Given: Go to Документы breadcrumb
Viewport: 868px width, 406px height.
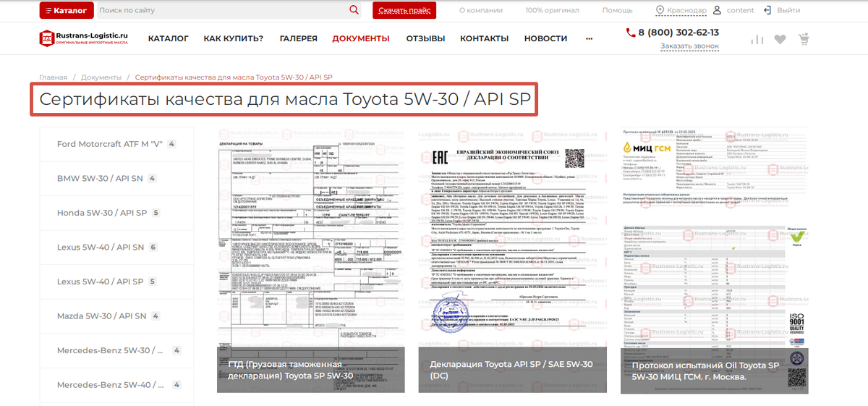Looking at the screenshot, I should [101, 77].
